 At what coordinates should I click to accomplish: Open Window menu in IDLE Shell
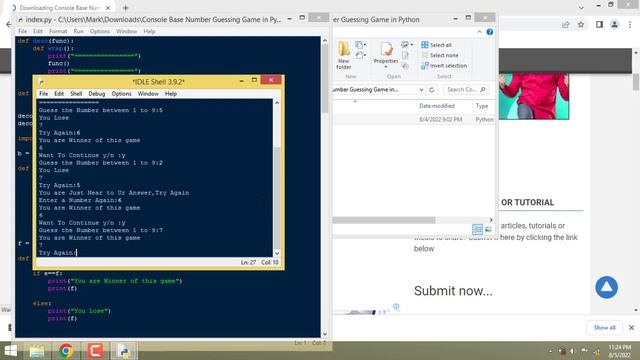pos(148,93)
